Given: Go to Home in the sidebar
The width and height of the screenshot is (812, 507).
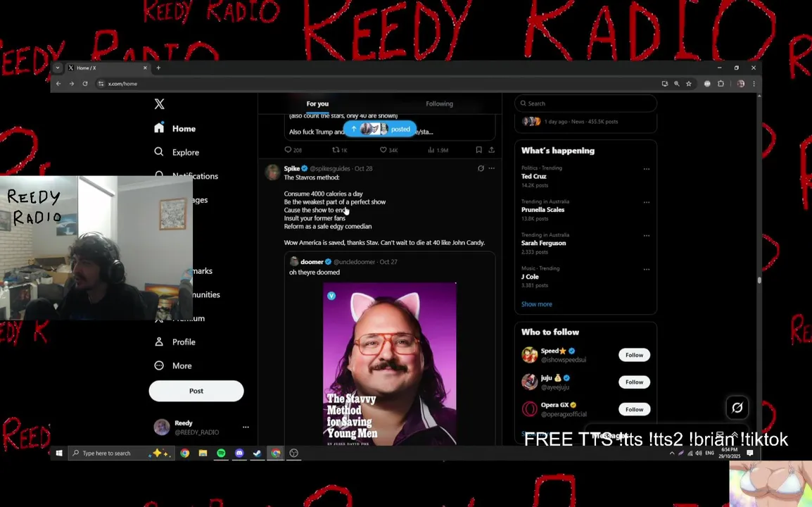Looking at the screenshot, I should pos(175,128).
